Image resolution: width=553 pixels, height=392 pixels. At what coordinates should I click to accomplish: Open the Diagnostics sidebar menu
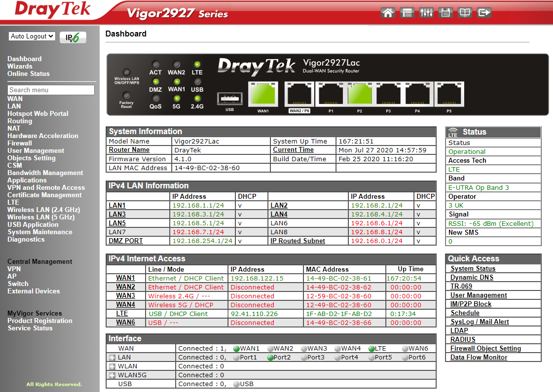[x=26, y=239]
